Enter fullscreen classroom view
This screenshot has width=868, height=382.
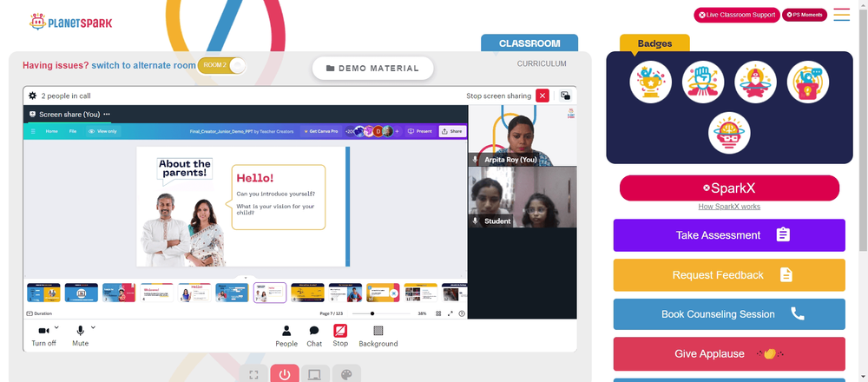[x=254, y=375]
